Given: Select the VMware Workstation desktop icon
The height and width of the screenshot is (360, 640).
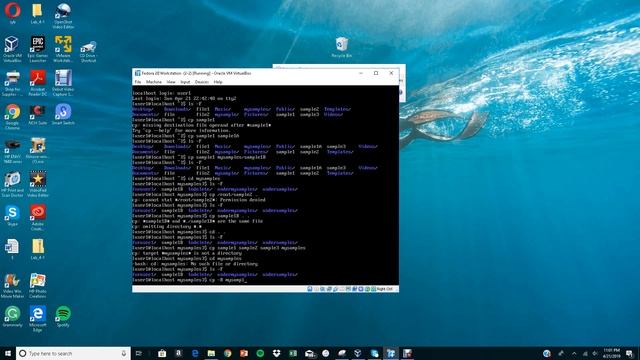Looking at the screenshot, I should (x=63, y=49).
